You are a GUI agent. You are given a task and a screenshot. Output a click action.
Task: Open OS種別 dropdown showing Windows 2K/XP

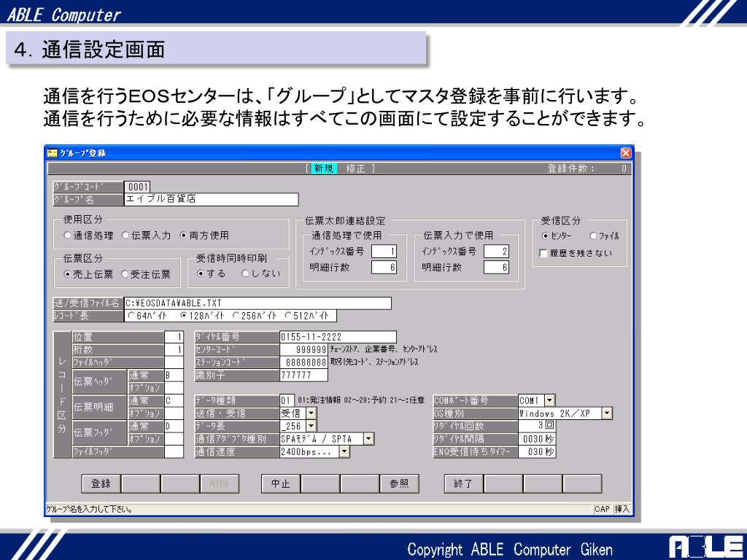[607, 413]
